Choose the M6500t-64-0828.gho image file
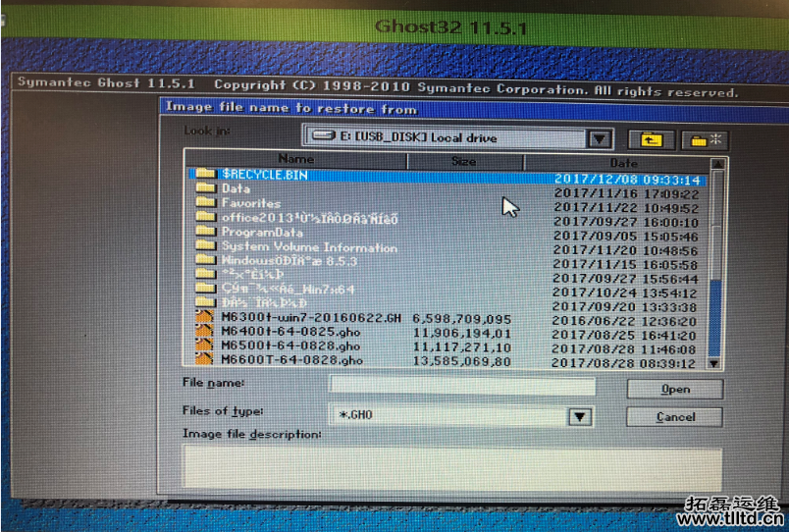 [291, 346]
